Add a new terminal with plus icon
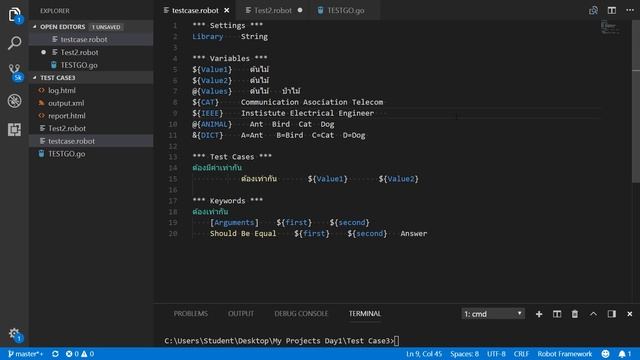640x360 pixels. tap(539, 314)
